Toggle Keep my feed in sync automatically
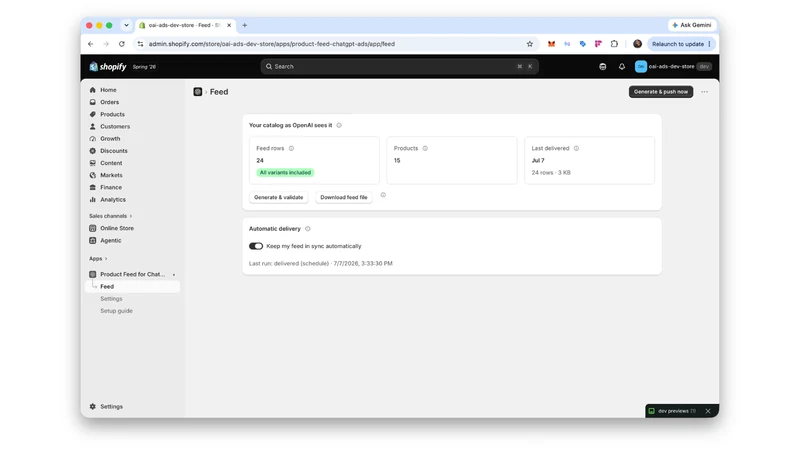This screenshot has height=450, width=800. pyautogui.click(x=256, y=246)
